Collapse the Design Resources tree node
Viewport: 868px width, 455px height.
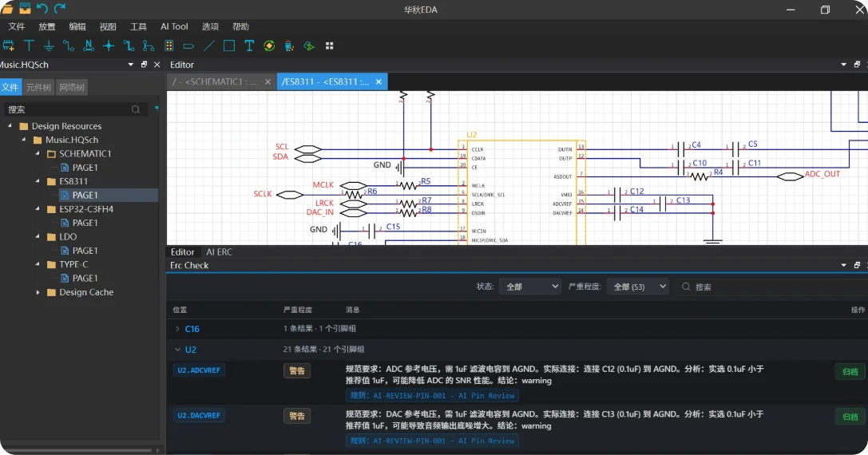pyautogui.click(x=10, y=126)
